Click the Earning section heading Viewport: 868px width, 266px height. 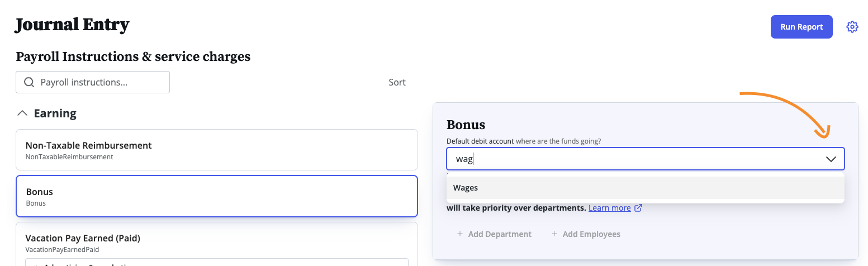point(55,113)
